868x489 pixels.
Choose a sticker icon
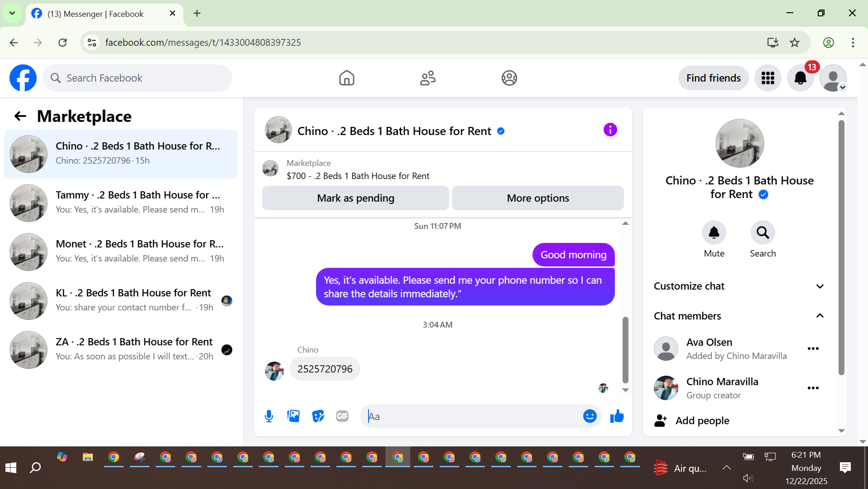318,416
